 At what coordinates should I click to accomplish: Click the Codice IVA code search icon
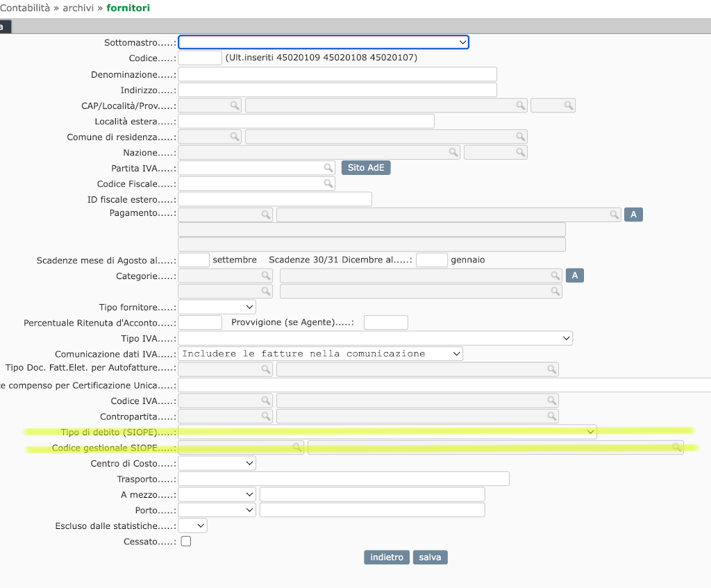(265, 401)
